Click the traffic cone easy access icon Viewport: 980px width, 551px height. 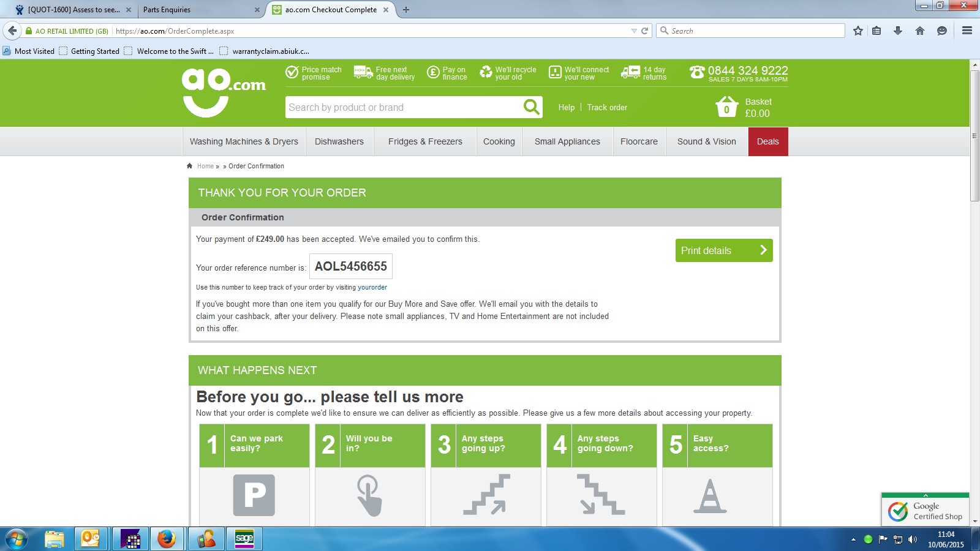[710, 495]
